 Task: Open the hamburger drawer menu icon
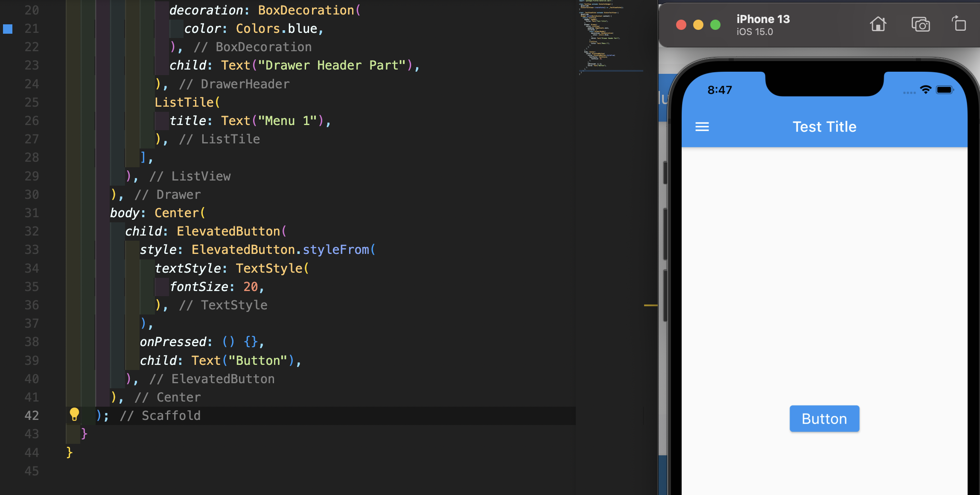pos(702,127)
